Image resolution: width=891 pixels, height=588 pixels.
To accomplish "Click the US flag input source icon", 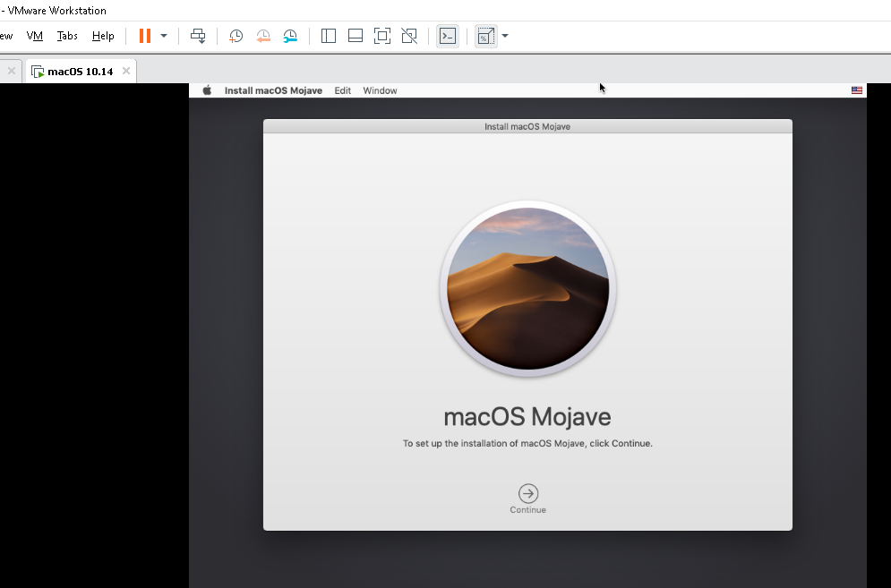I will pyautogui.click(x=856, y=90).
